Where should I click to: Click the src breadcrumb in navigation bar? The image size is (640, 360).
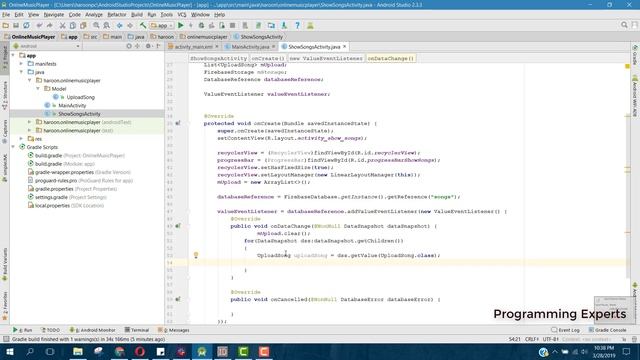click(91, 37)
